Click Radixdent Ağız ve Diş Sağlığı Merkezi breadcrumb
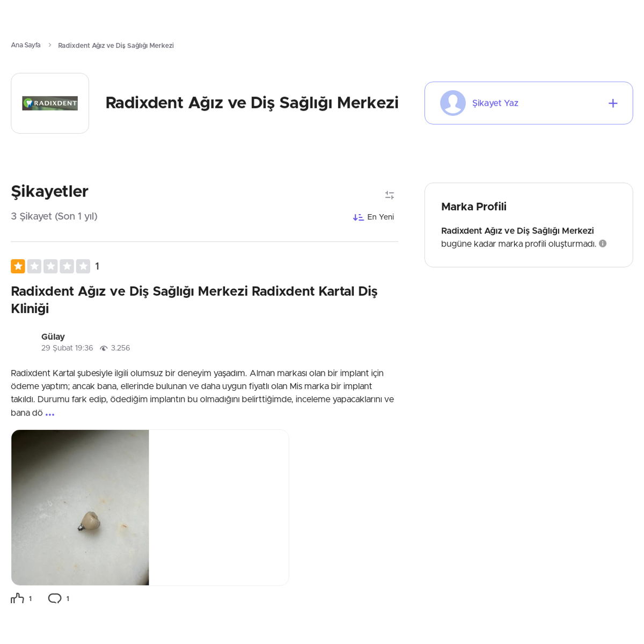This screenshot has height=644, width=644. [x=116, y=46]
